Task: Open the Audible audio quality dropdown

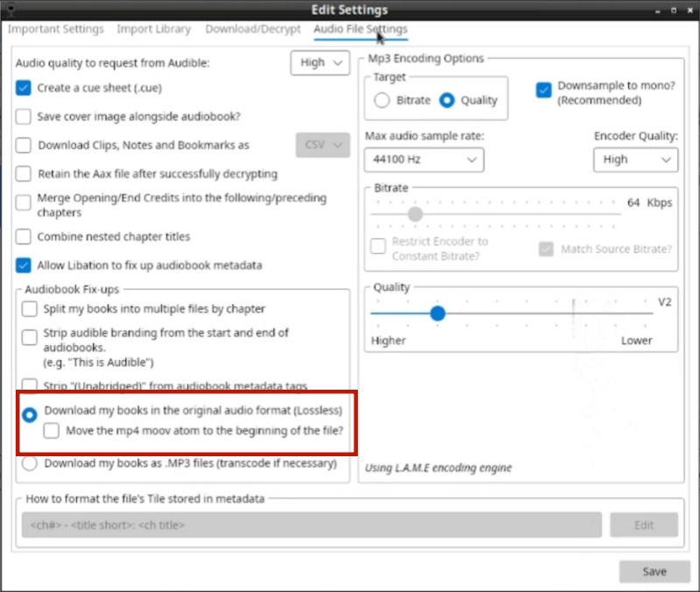Action: click(319, 62)
